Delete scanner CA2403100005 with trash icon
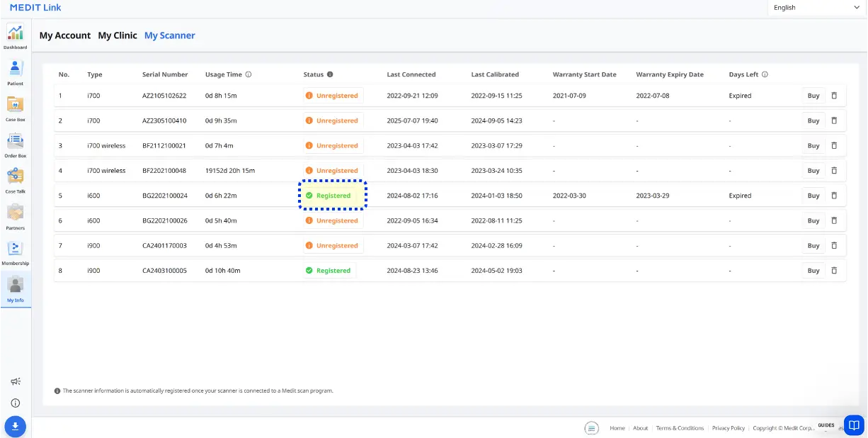This screenshot has width=868, height=438. [x=834, y=270]
